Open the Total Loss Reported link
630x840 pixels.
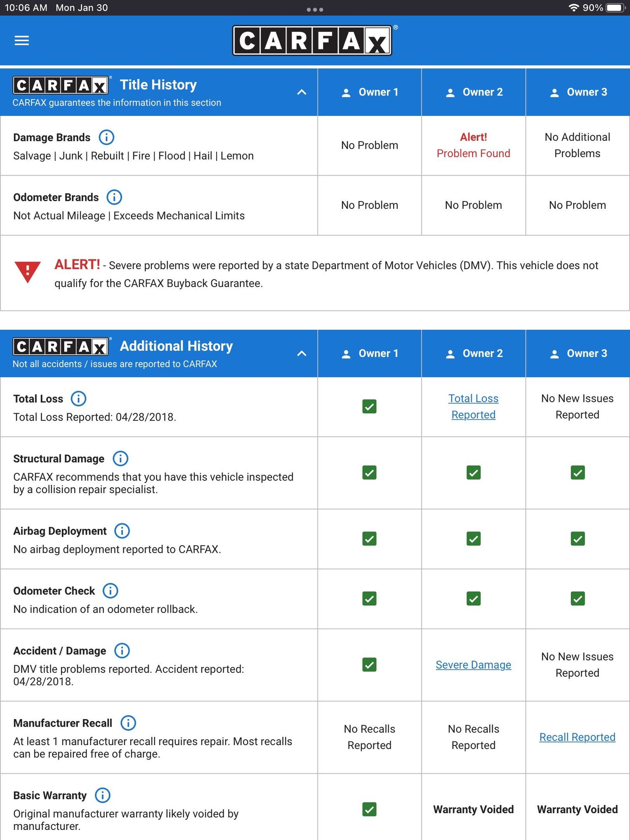point(473,406)
